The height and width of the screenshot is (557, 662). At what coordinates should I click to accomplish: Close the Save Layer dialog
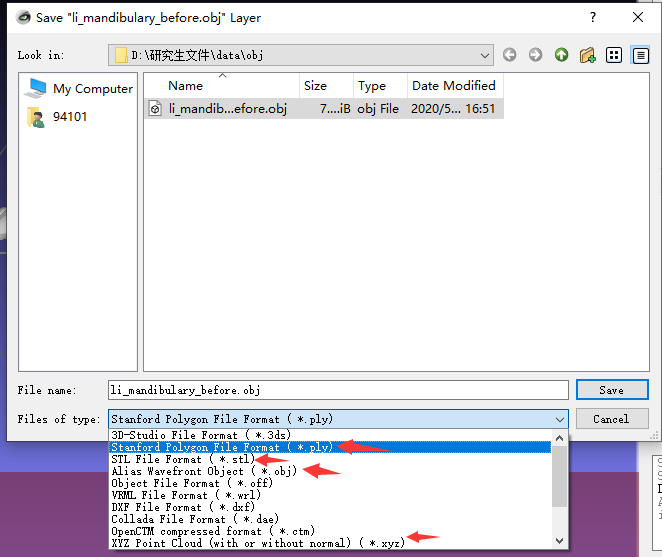pyautogui.click(x=638, y=17)
